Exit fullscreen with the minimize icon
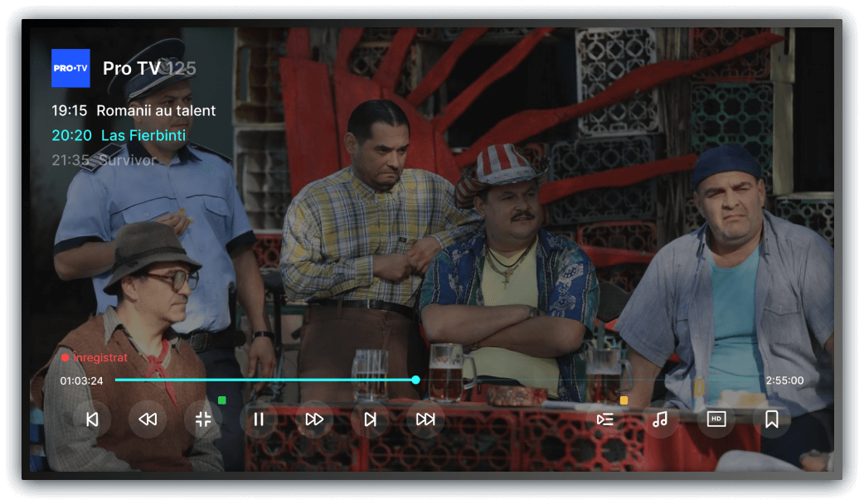Screen dimensions: 864x504 coord(203,419)
